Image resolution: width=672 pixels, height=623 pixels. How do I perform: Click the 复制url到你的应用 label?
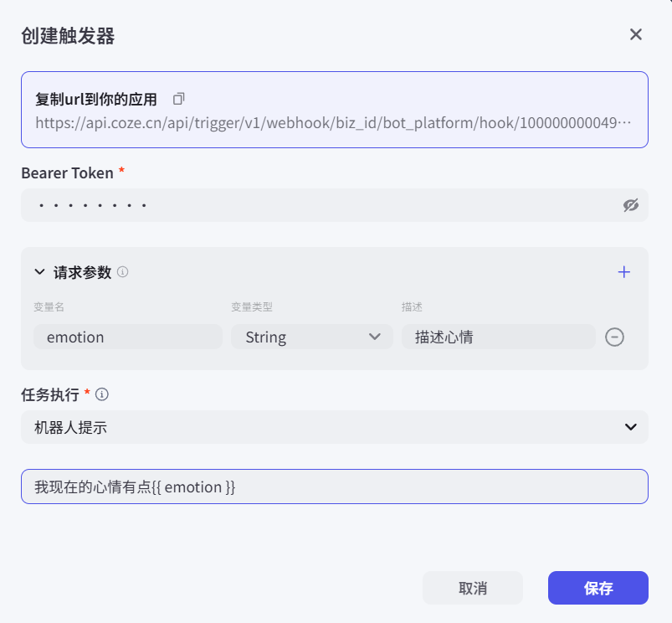[x=96, y=99]
